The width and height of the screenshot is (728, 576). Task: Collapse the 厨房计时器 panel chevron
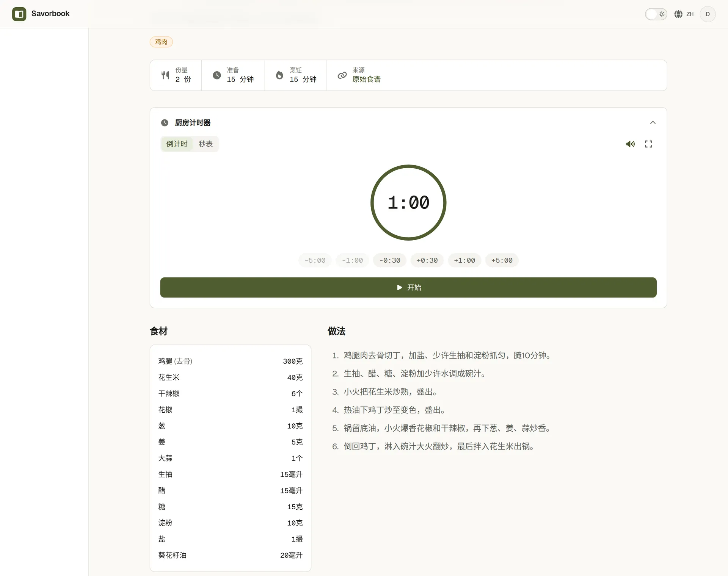(653, 122)
